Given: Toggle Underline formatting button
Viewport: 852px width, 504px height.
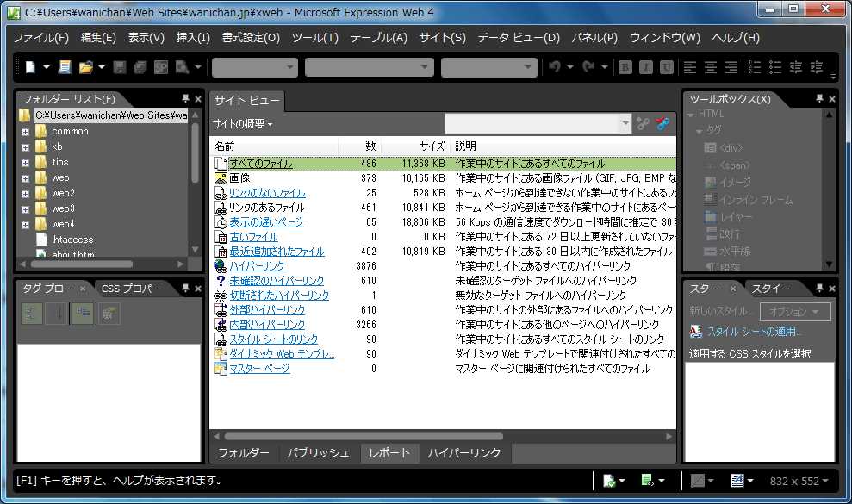Looking at the screenshot, I should tap(666, 67).
